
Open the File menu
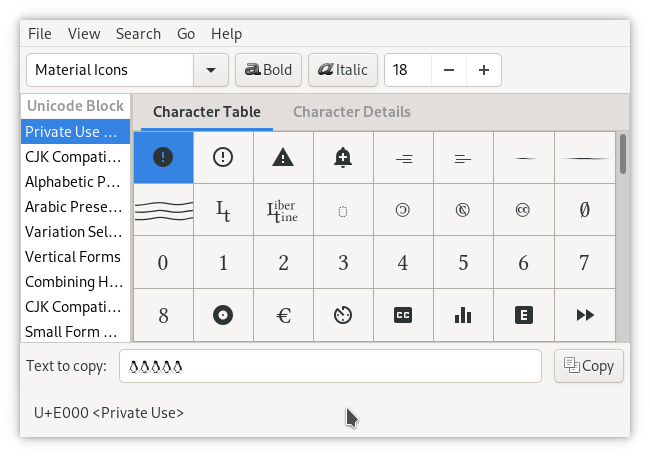[40, 34]
